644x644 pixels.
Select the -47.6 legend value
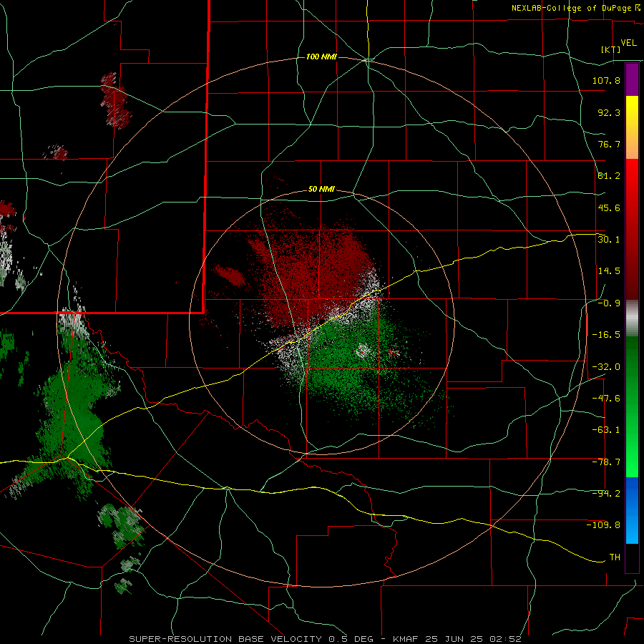coord(606,399)
